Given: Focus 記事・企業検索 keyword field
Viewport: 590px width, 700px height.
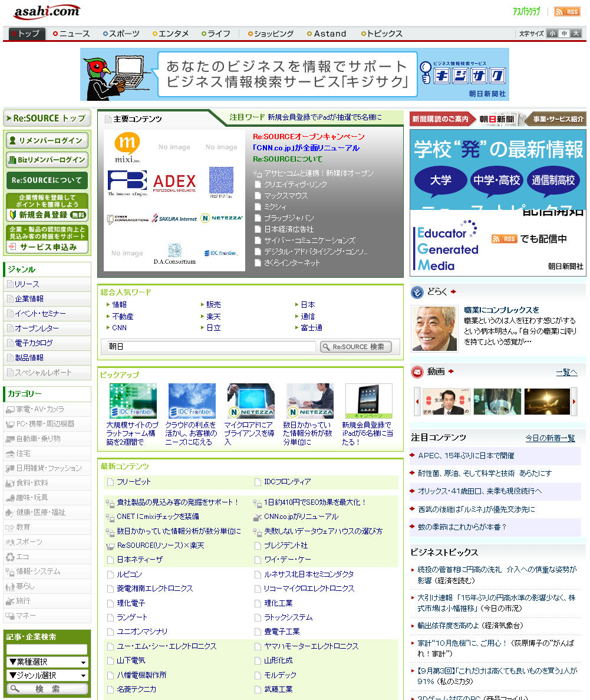Looking at the screenshot, I should [x=47, y=649].
